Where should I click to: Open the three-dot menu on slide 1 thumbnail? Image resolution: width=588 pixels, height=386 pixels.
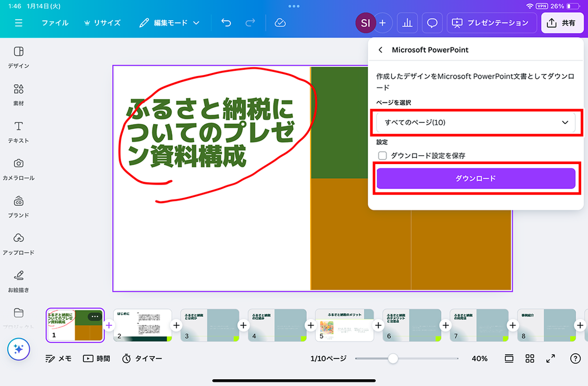[x=95, y=316]
